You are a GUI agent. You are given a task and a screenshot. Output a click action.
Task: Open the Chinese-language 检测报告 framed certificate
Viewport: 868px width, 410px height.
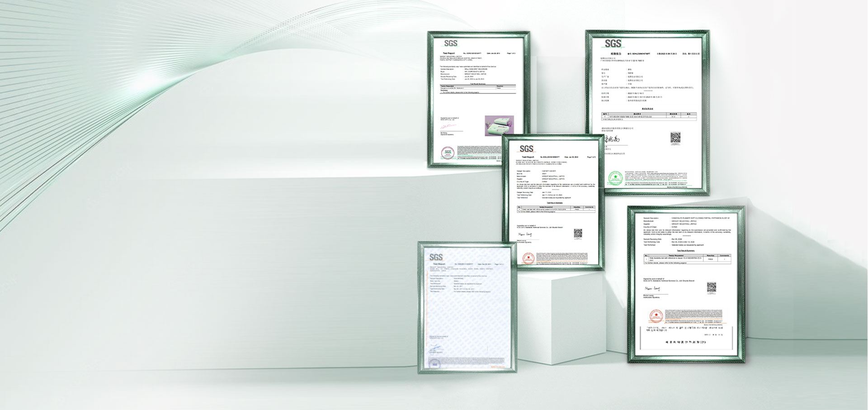(647, 113)
